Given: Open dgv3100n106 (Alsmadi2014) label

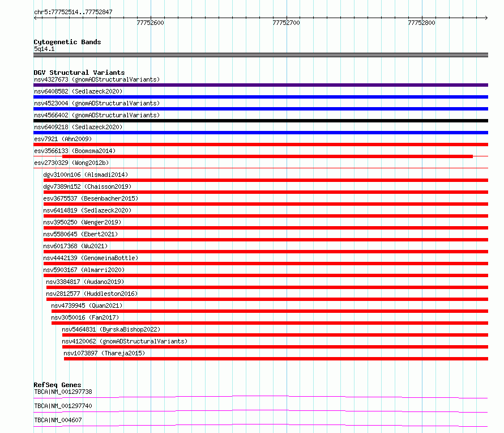Looking at the screenshot, I should 86,175.
